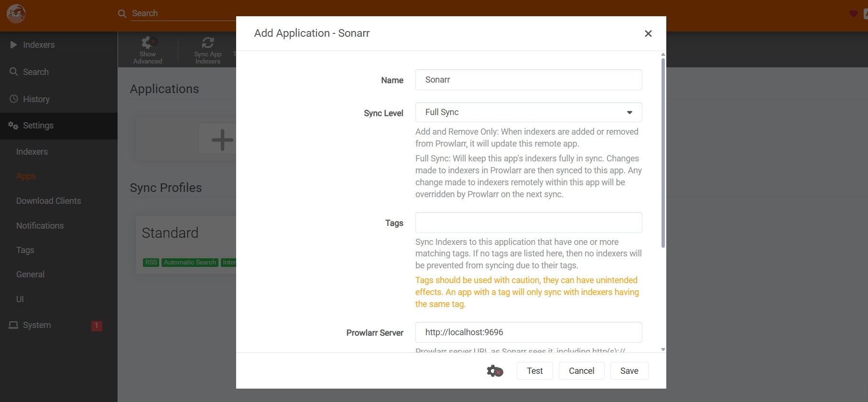Screen dimensions: 868x402
Task: Click the RSS tag on Standard profile
Action: [x=151, y=262]
